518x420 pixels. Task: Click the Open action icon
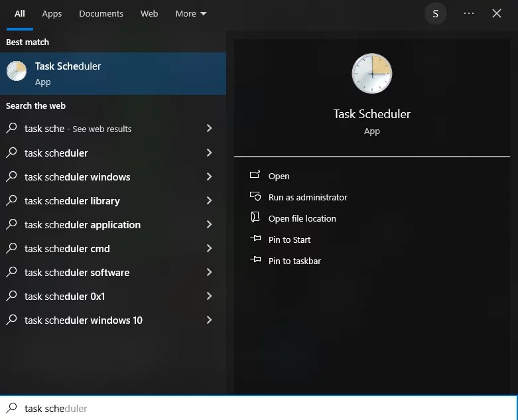tap(255, 175)
